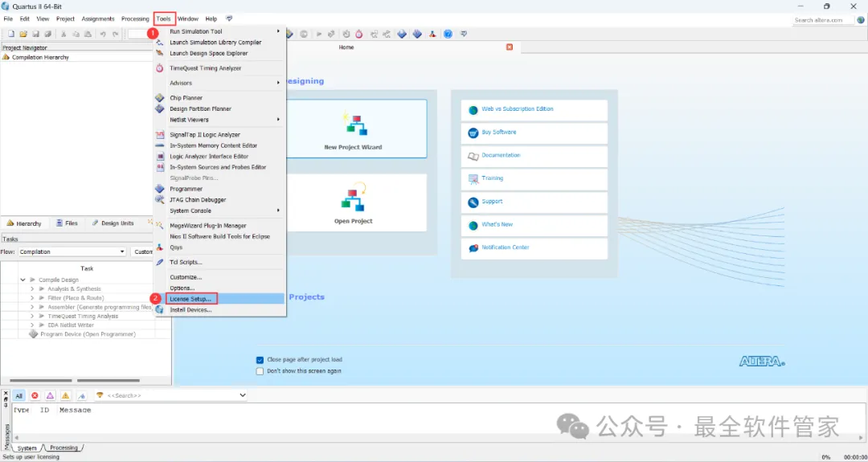868x462 pixels.
Task: Switch to the Design Units tab
Action: [113, 223]
